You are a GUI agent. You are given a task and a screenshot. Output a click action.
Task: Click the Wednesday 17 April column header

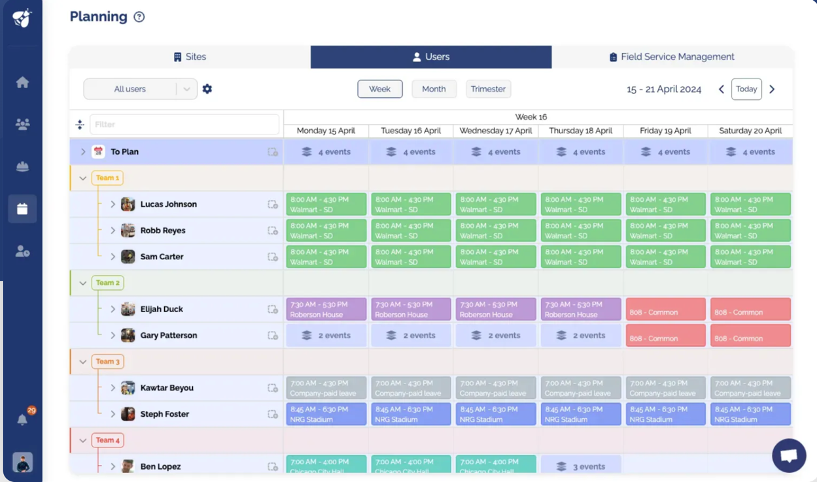point(496,130)
